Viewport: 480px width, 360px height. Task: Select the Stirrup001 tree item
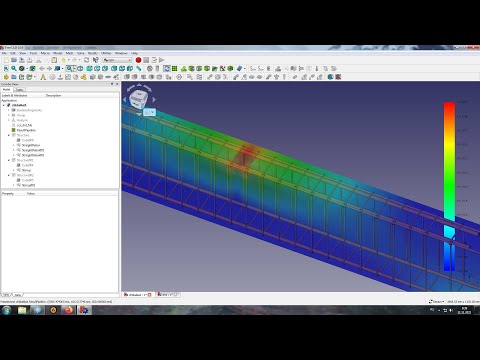click(28, 185)
